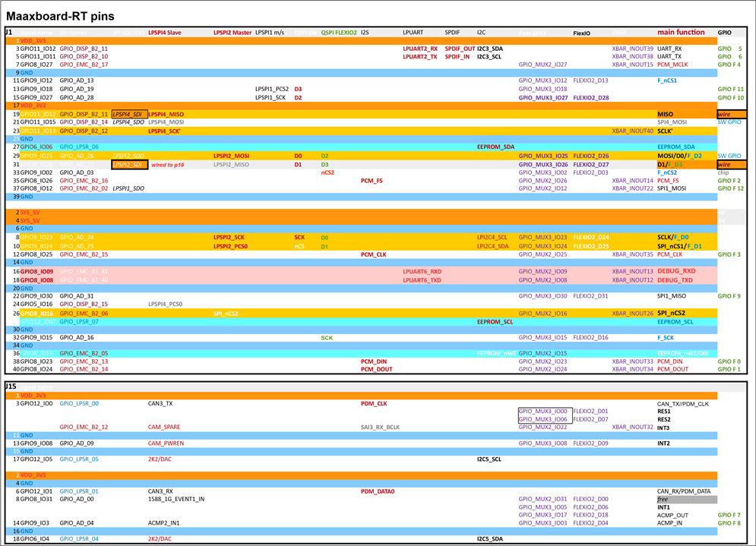The image size is (756, 546).
Task: Select the LPUART2_RX cell
Action: [420, 49]
